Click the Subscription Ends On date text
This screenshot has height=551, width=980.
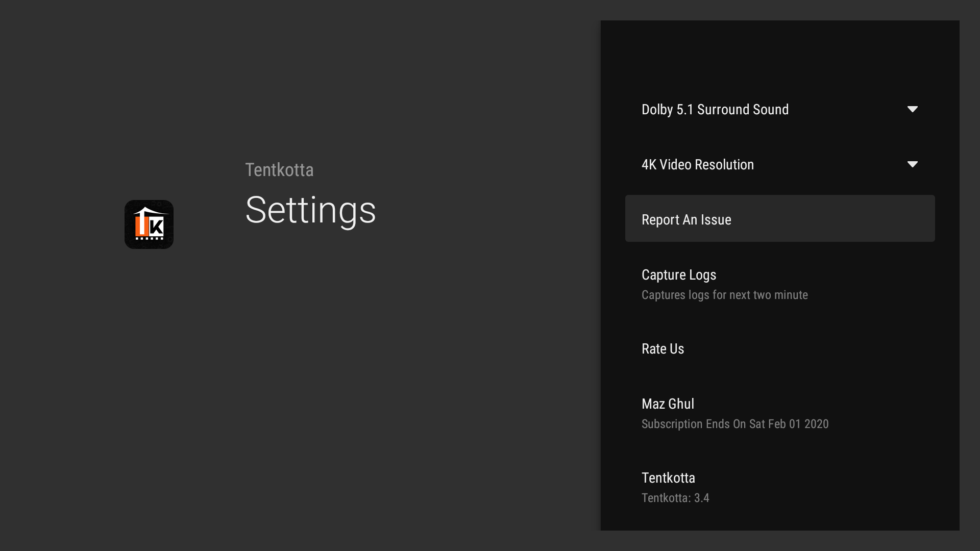(x=734, y=424)
